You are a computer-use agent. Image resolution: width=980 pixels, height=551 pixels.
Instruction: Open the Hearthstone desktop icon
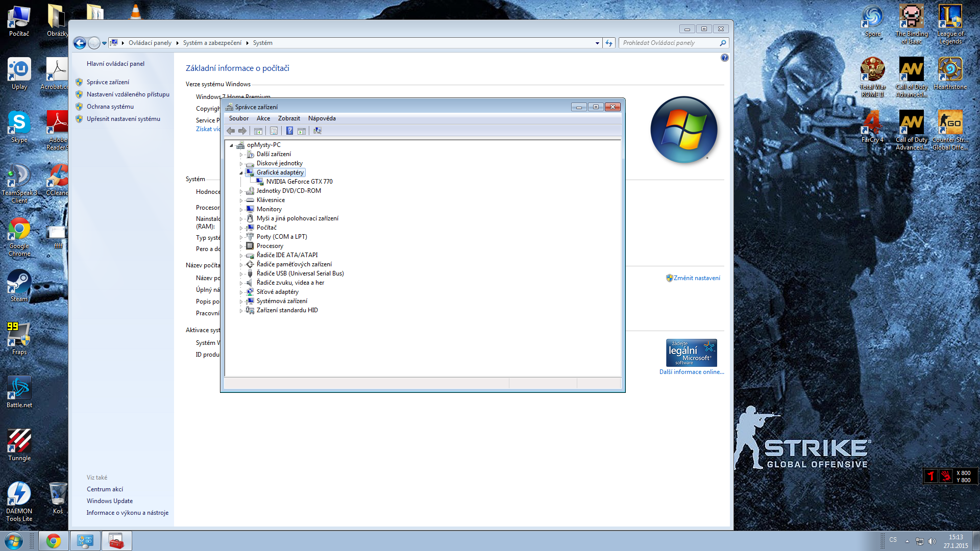coord(950,73)
